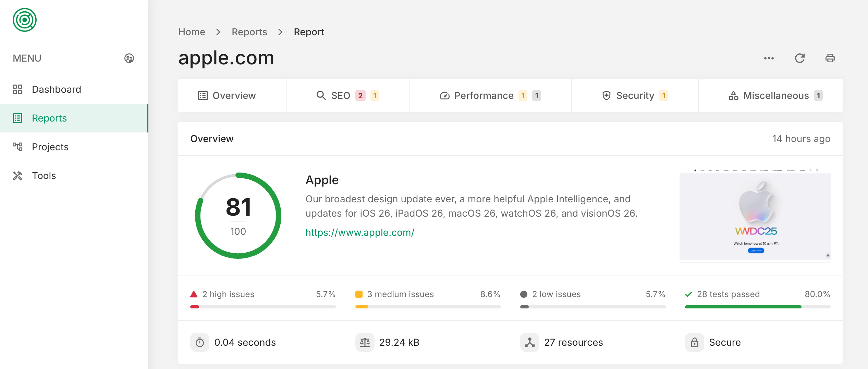868x369 pixels.
Task: Click the Performance speedometer icon
Action: click(445, 96)
